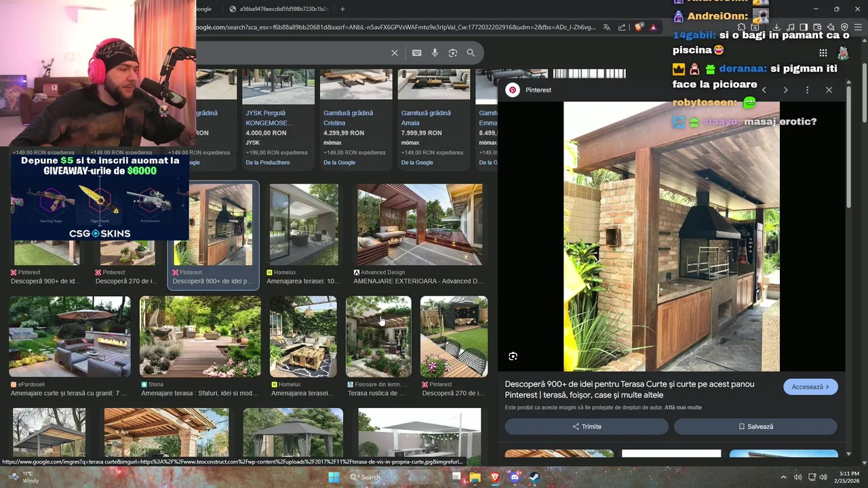
Task: Open the Descoperă 900+ de idei preview title
Action: click(x=629, y=389)
